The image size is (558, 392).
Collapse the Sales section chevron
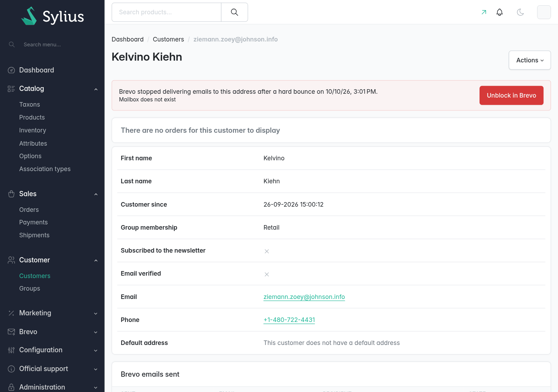tap(96, 194)
